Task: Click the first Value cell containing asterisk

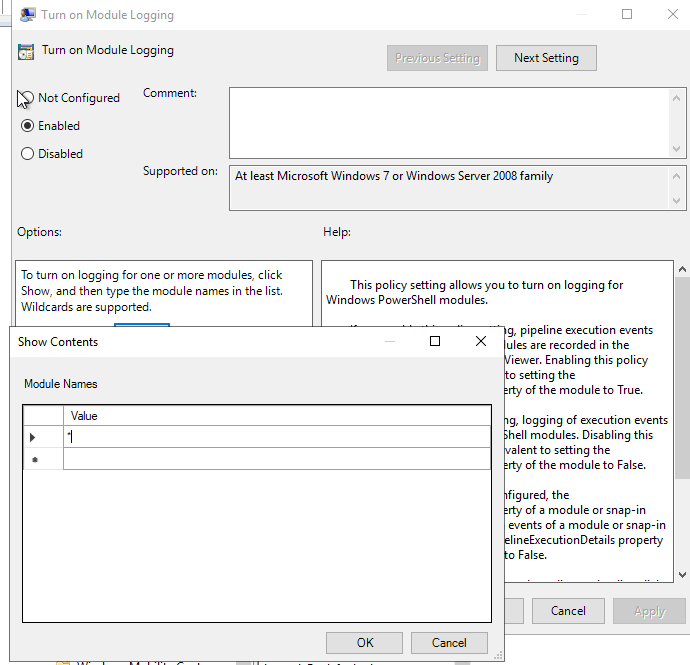Action: coord(277,437)
